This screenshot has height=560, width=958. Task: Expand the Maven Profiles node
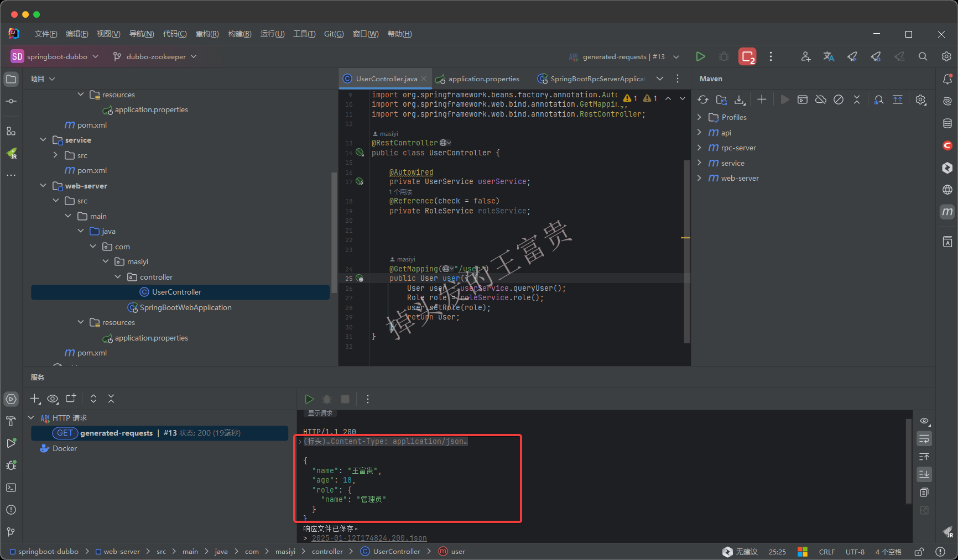[699, 117]
